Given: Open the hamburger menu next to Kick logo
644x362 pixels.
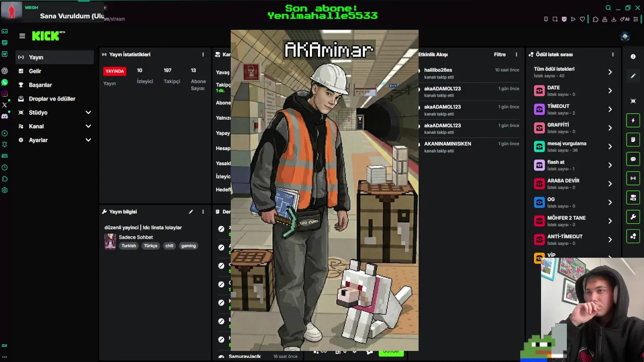Looking at the screenshot, I should (x=22, y=36).
